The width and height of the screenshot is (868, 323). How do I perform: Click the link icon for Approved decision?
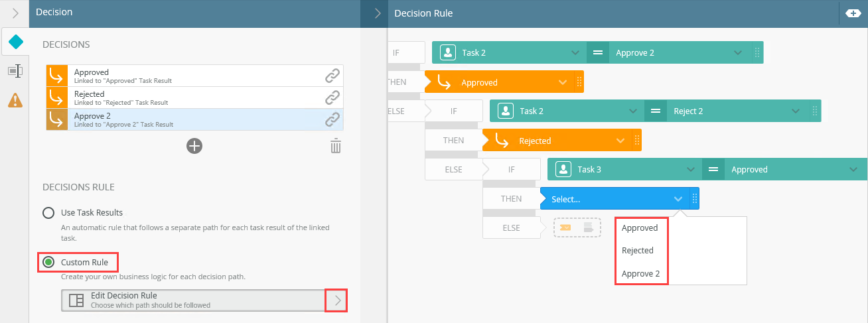tap(332, 76)
